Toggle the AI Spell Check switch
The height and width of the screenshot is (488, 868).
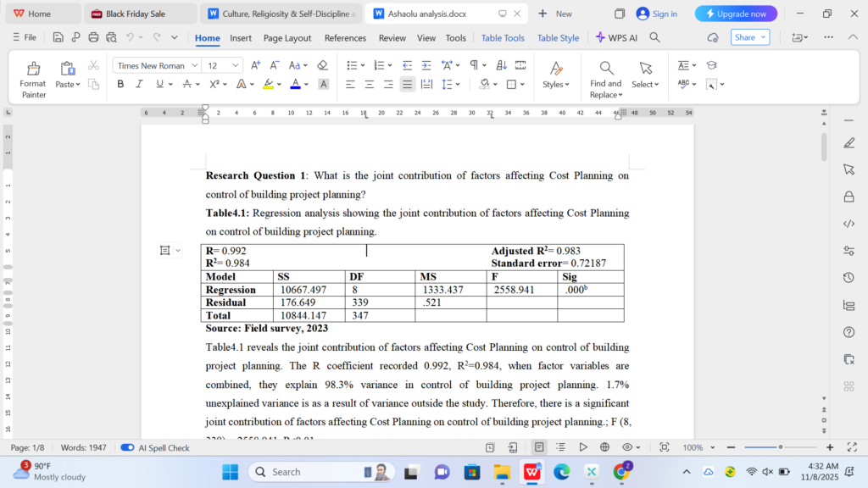[x=127, y=447]
